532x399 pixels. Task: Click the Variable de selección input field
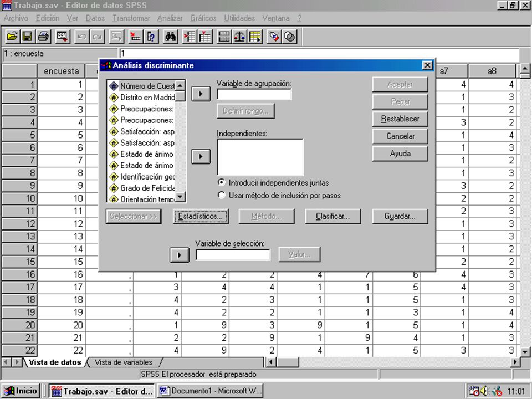click(x=233, y=255)
